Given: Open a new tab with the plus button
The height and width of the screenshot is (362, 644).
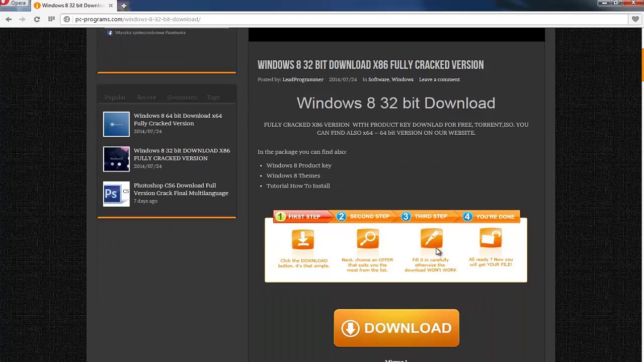Looking at the screenshot, I should pyautogui.click(x=124, y=6).
